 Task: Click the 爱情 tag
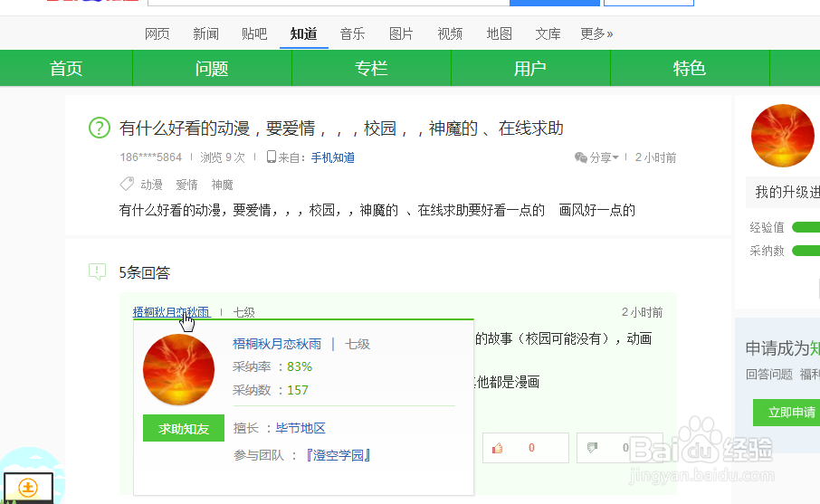(x=186, y=185)
